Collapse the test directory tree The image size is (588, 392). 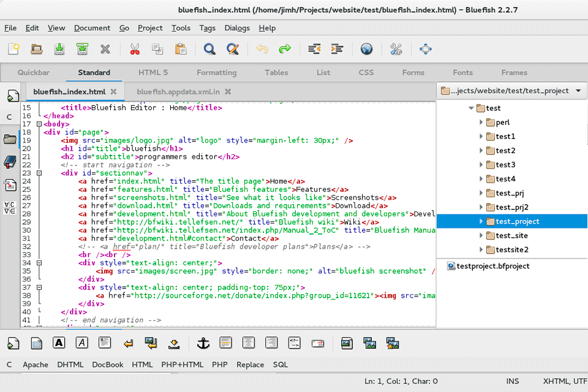coord(472,108)
